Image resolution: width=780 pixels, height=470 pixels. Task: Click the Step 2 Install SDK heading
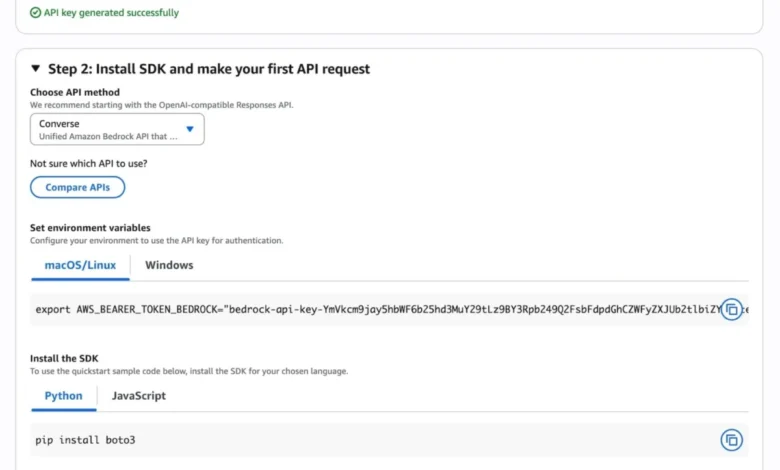point(209,69)
